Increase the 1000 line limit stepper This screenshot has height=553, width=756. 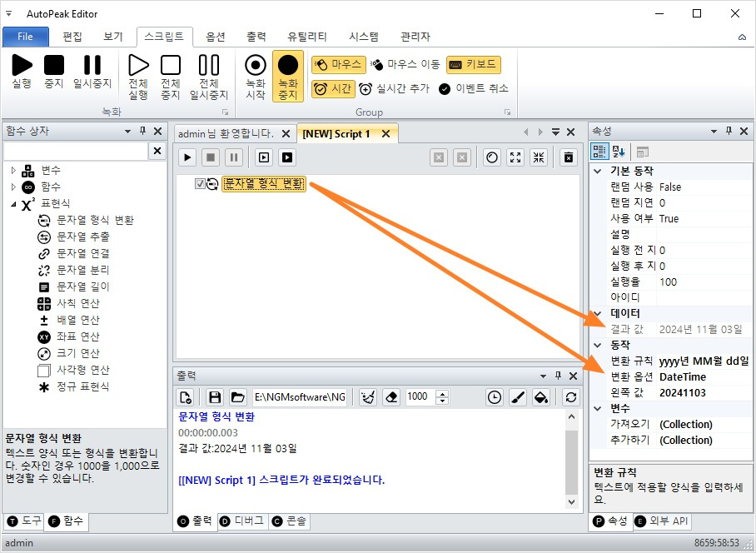pos(442,393)
